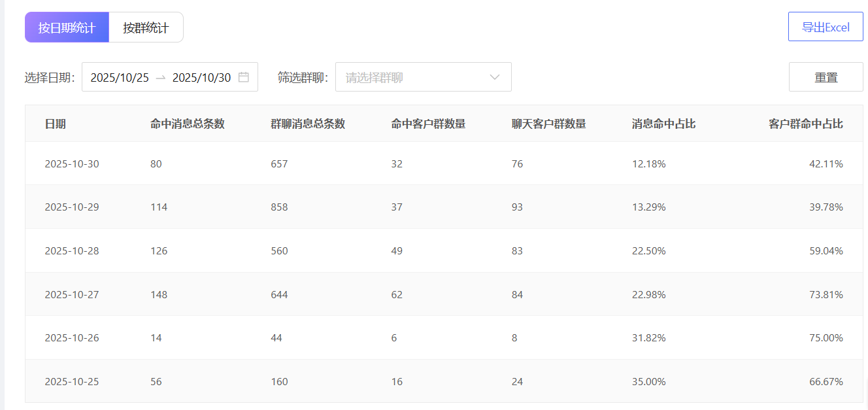
Task: Click the 聊天客户群数量 column header
Action: coord(548,124)
